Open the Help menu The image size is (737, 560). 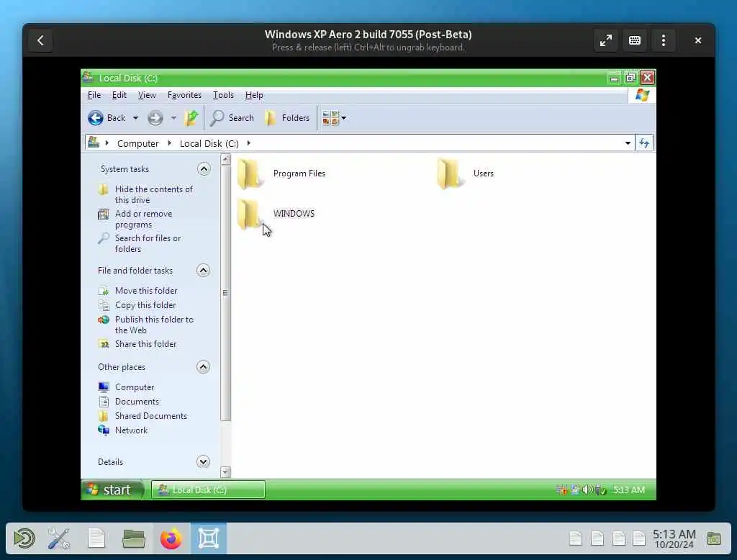point(254,95)
